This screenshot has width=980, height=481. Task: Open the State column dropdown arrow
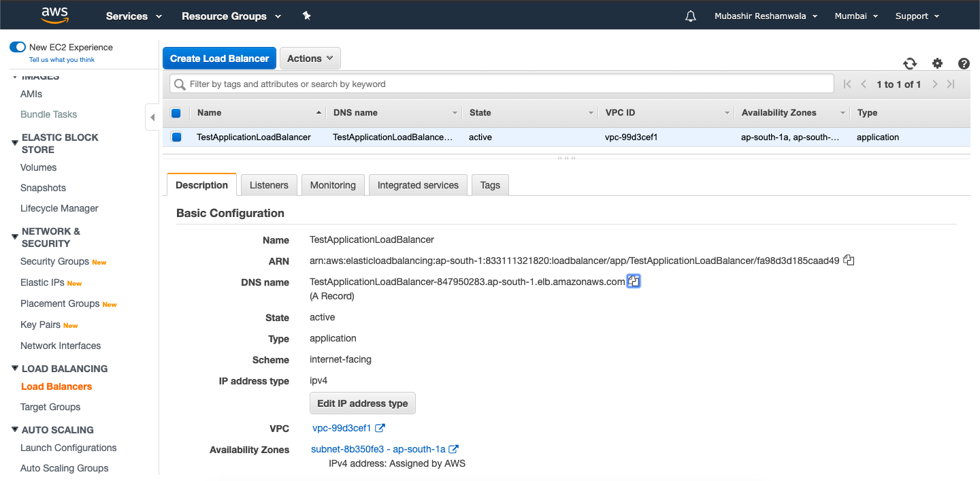coord(591,113)
